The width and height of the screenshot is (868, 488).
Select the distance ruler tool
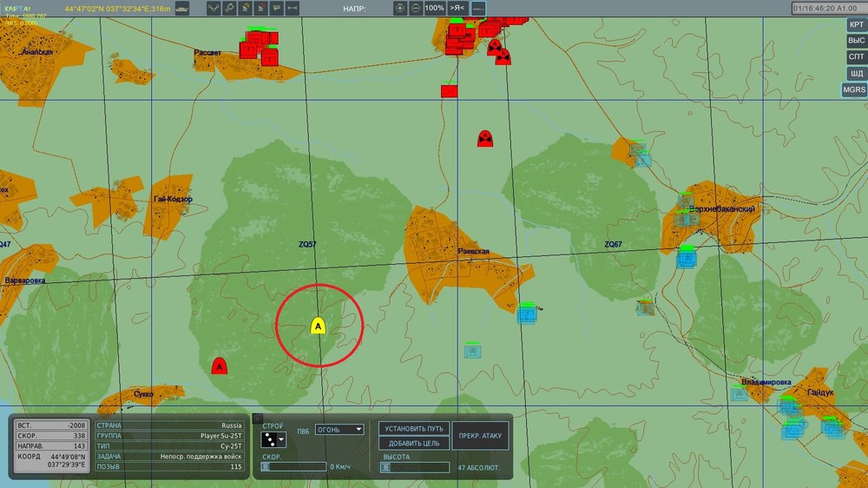(x=293, y=9)
